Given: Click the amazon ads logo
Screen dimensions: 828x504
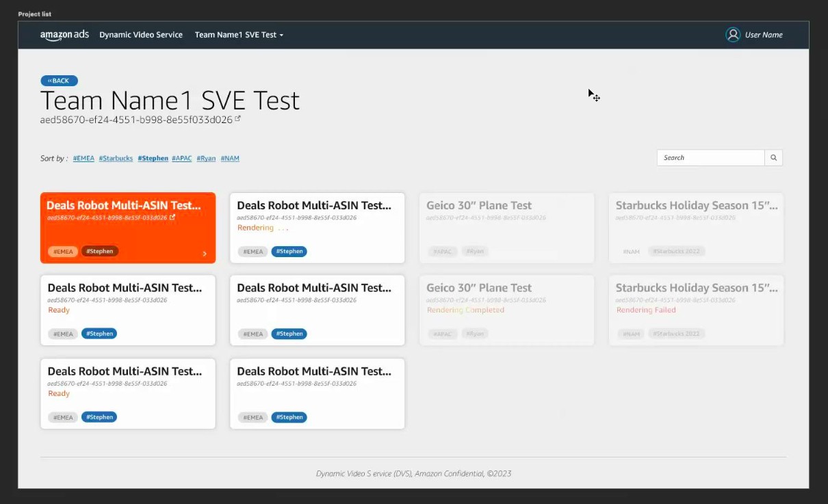Looking at the screenshot, I should pos(64,35).
